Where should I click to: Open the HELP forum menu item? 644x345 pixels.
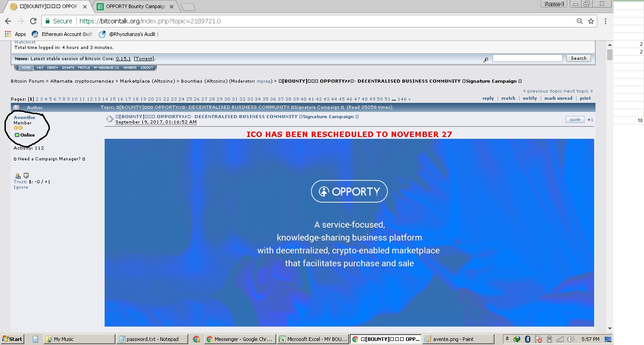point(40,68)
